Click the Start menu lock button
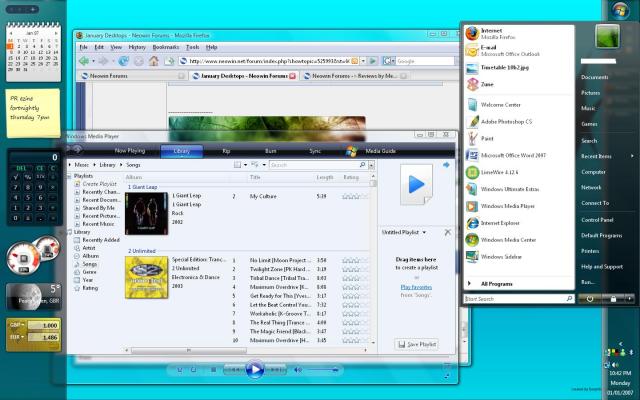This screenshot has height=400, width=640. point(613,299)
